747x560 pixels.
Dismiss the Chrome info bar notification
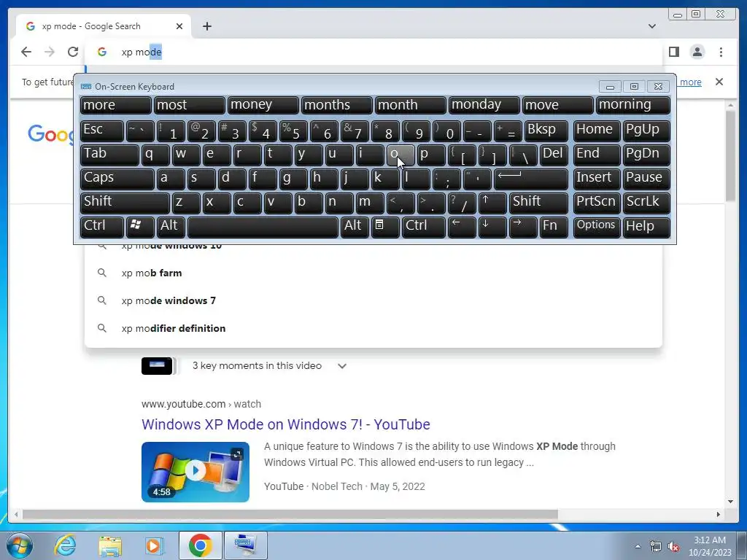719,82
